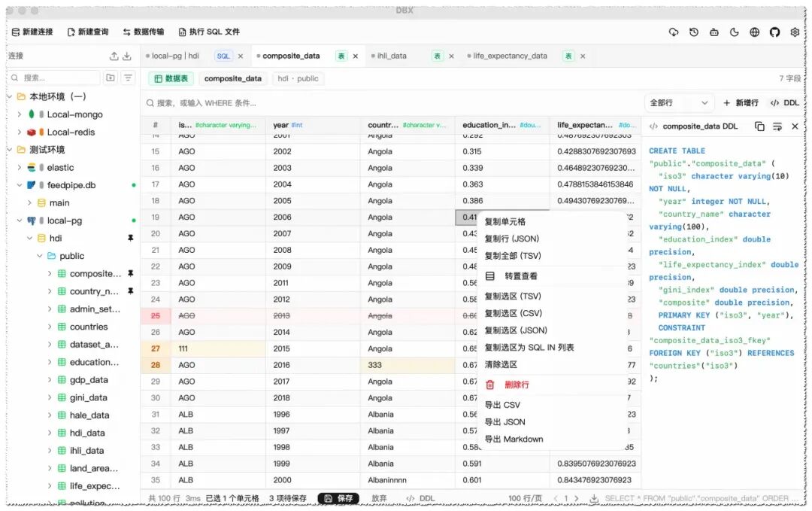812x511 pixels.
Task: Unpin the hdi database pin icon
Action: coord(131,238)
